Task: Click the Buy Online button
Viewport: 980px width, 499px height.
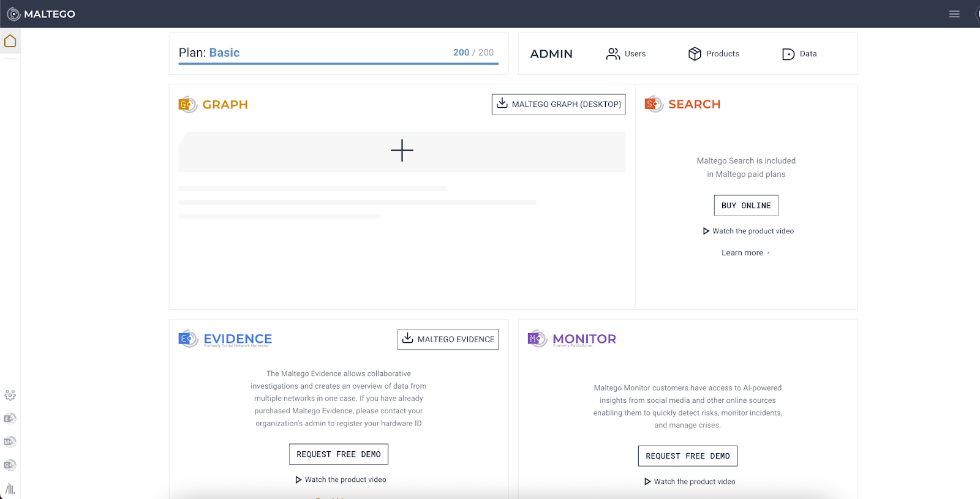Action: point(746,206)
